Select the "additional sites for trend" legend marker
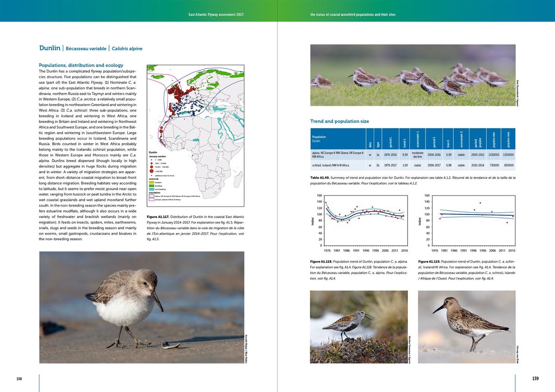 (x=152, y=175)
